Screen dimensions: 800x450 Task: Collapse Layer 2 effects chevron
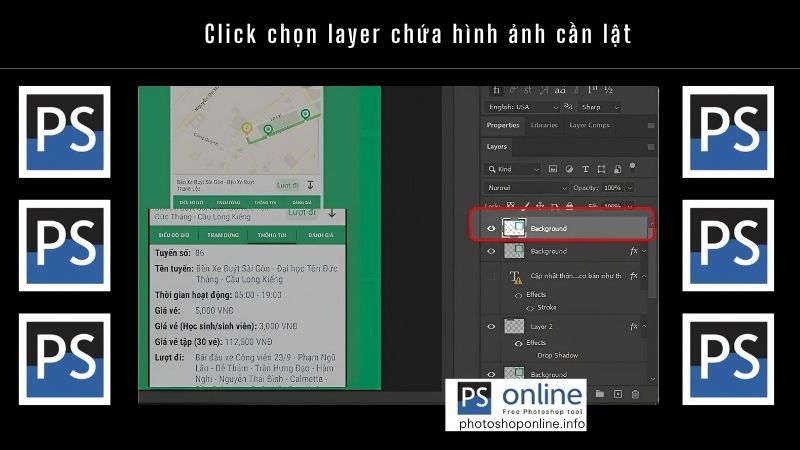[x=644, y=326]
